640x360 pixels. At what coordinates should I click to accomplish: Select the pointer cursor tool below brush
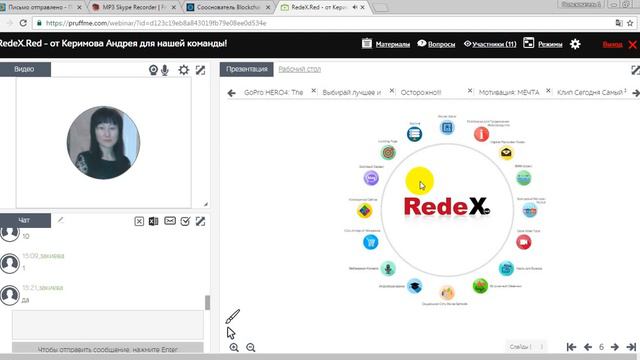pyautogui.click(x=231, y=333)
